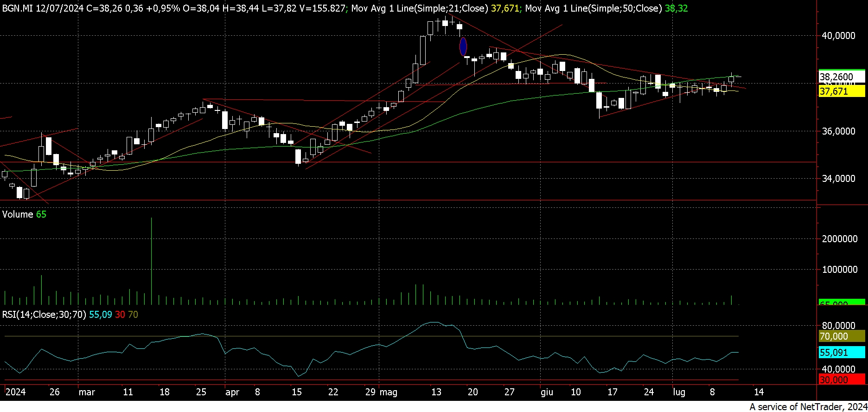Click the mar month label on time axis
This screenshot has height=412, width=868.
click(87, 392)
